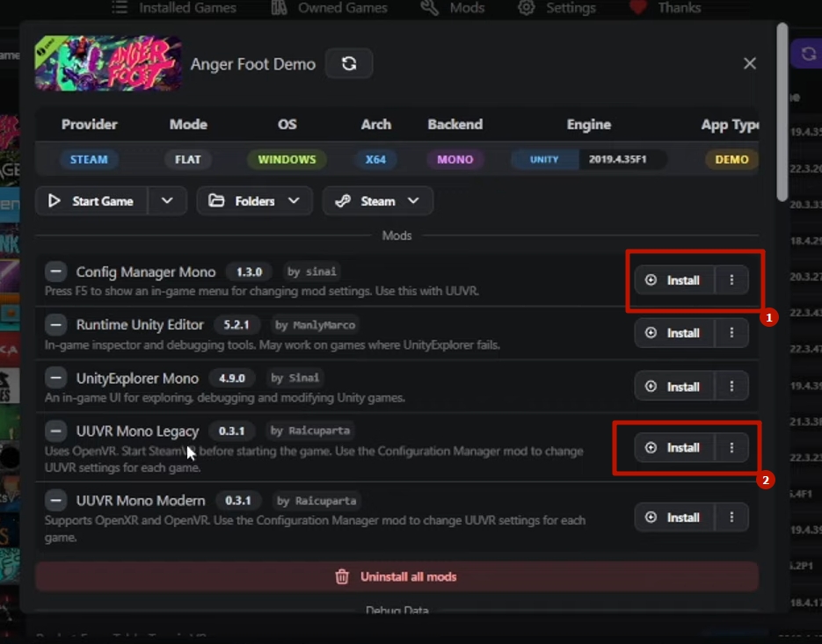Click the list icon beside Installed Games
Screen dimensions: 822x644
[x=120, y=7]
